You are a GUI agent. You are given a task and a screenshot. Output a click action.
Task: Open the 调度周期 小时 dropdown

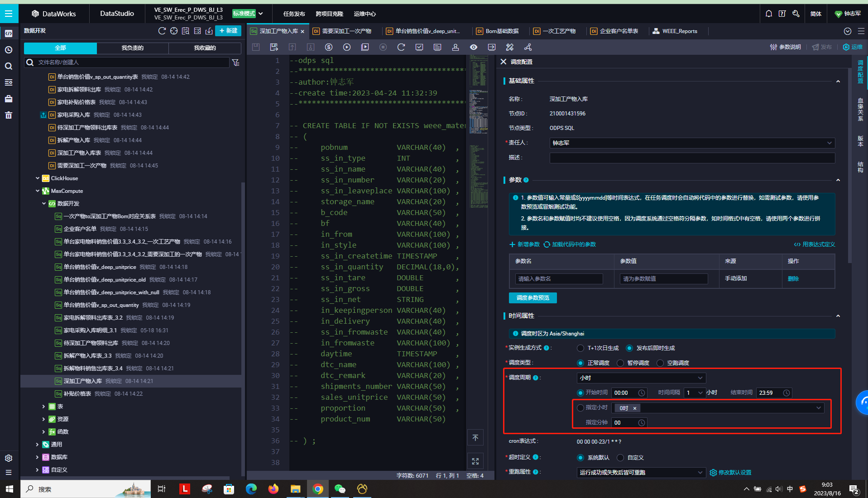click(641, 378)
